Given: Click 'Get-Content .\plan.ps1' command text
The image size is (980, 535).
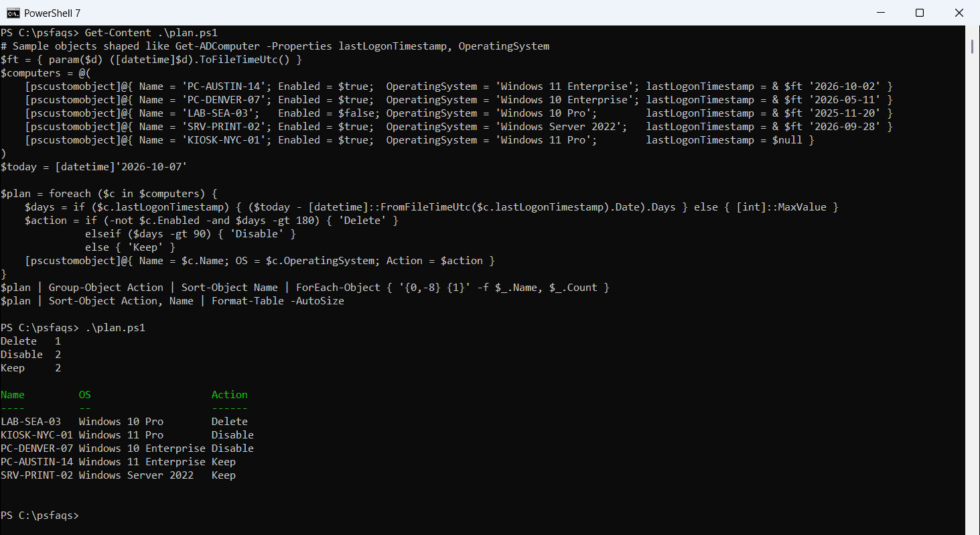Looking at the screenshot, I should 151,33.
